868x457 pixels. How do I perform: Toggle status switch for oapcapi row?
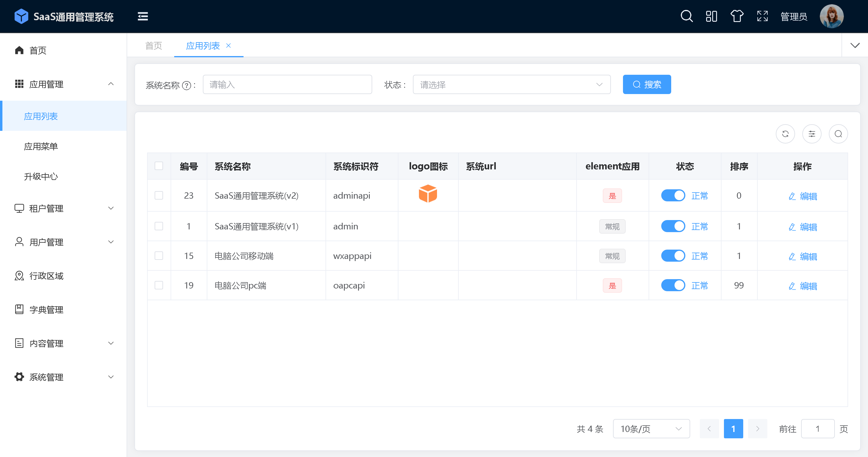tap(673, 285)
